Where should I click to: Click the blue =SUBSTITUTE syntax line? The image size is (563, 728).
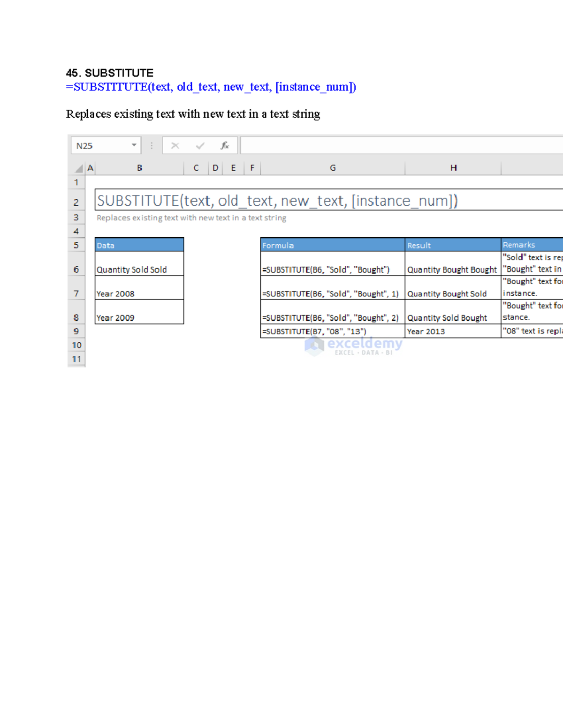point(211,87)
